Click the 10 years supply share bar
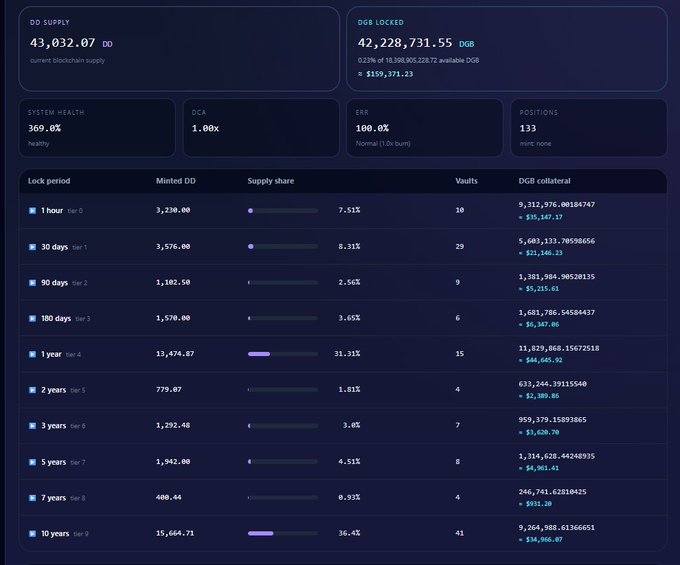The image size is (680, 565). click(x=283, y=533)
